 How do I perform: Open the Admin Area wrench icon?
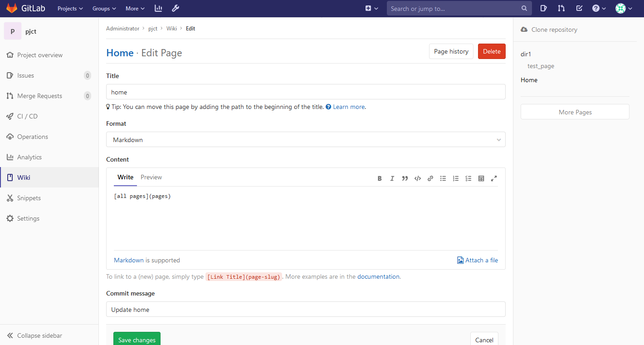(176, 8)
